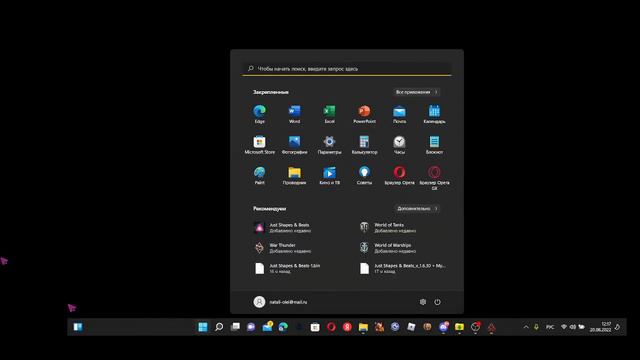Open the Часы clock app
Screen dimensions: 640x360
click(x=399, y=144)
